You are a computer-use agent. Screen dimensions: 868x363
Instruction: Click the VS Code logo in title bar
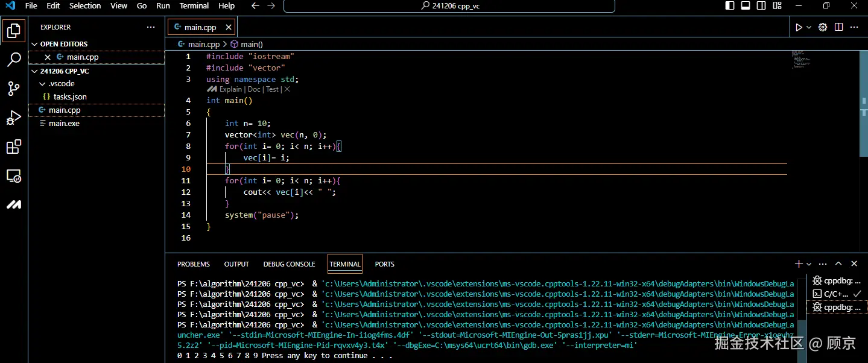point(10,6)
